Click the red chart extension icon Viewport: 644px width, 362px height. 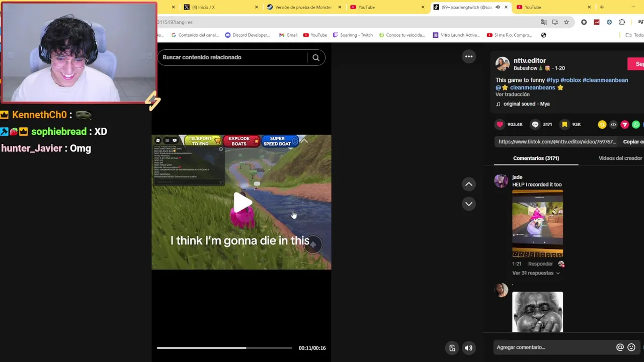pyautogui.click(x=596, y=22)
